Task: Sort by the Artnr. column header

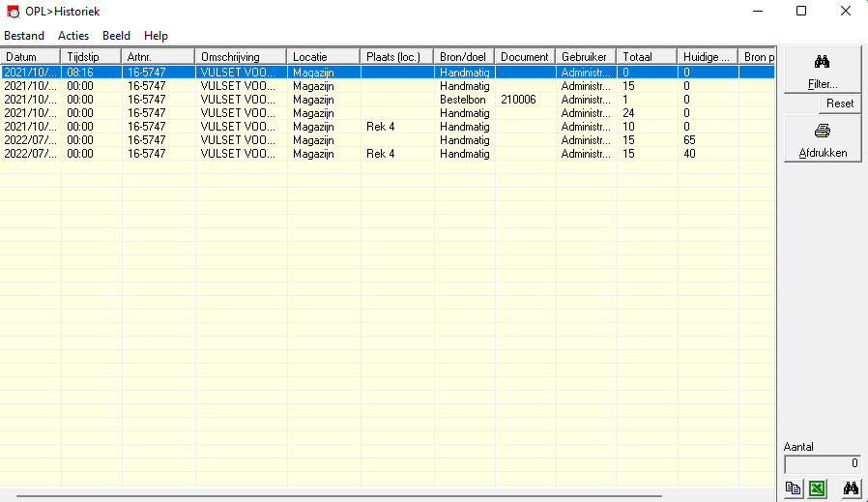Action: click(159, 56)
